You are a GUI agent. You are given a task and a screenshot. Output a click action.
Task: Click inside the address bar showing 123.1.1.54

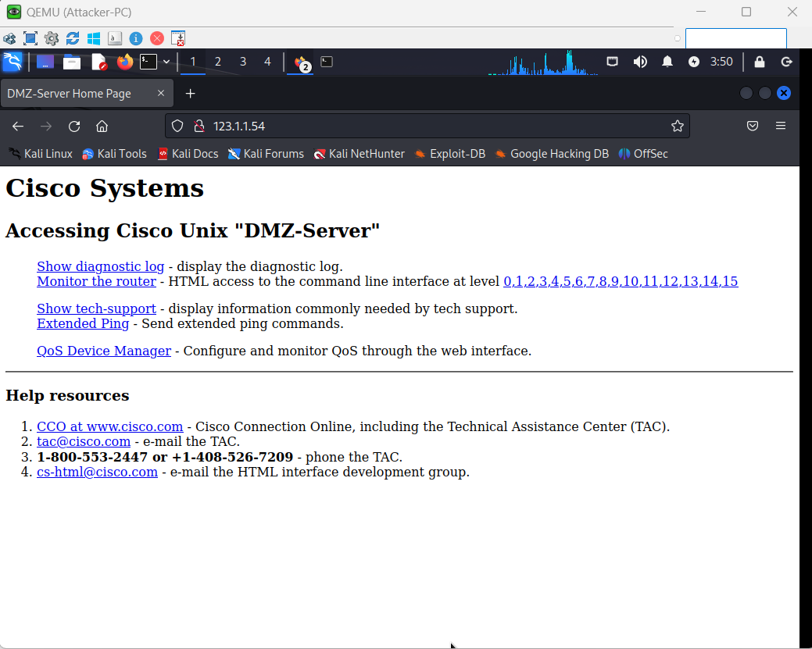391,126
